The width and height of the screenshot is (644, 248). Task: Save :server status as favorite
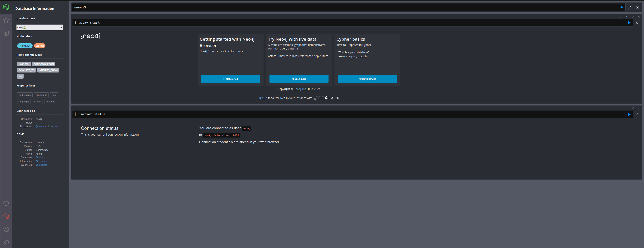637,114
